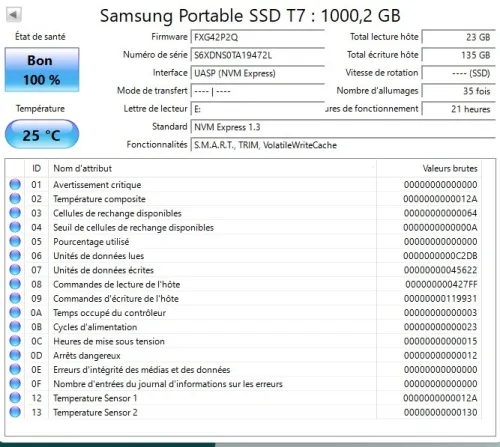Click Total écriture hôte value 135 GB

(458, 55)
